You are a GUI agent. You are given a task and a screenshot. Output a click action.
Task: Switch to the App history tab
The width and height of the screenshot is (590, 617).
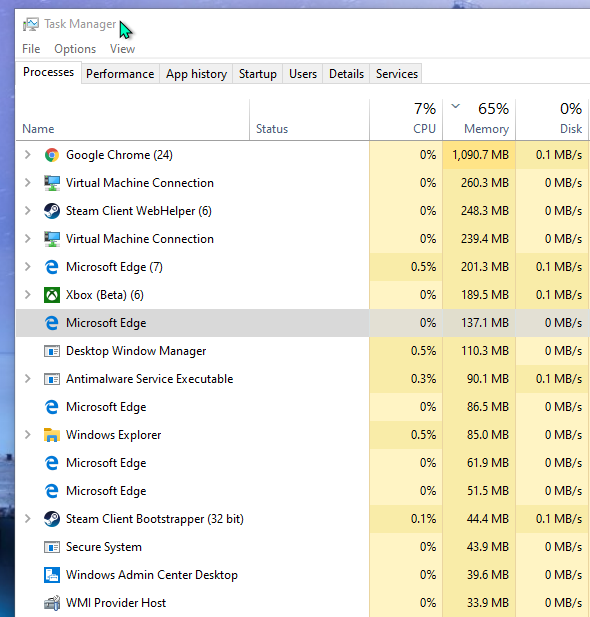(196, 74)
